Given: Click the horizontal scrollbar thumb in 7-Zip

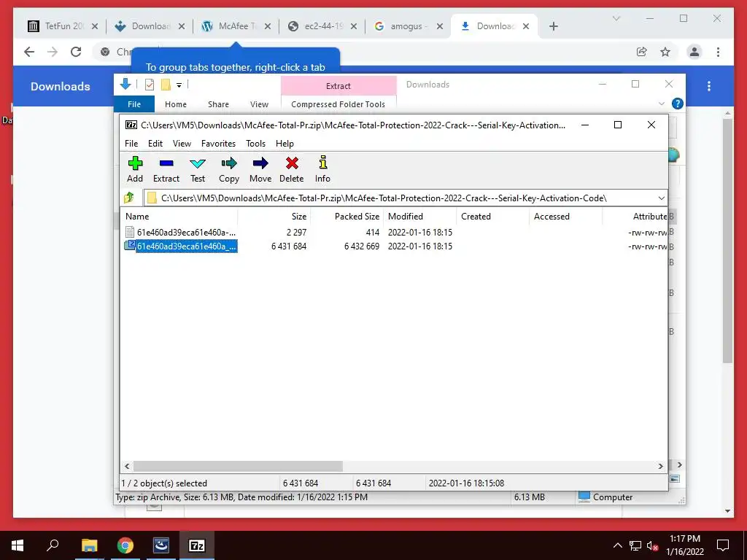Looking at the screenshot, I should click(238, 466).
